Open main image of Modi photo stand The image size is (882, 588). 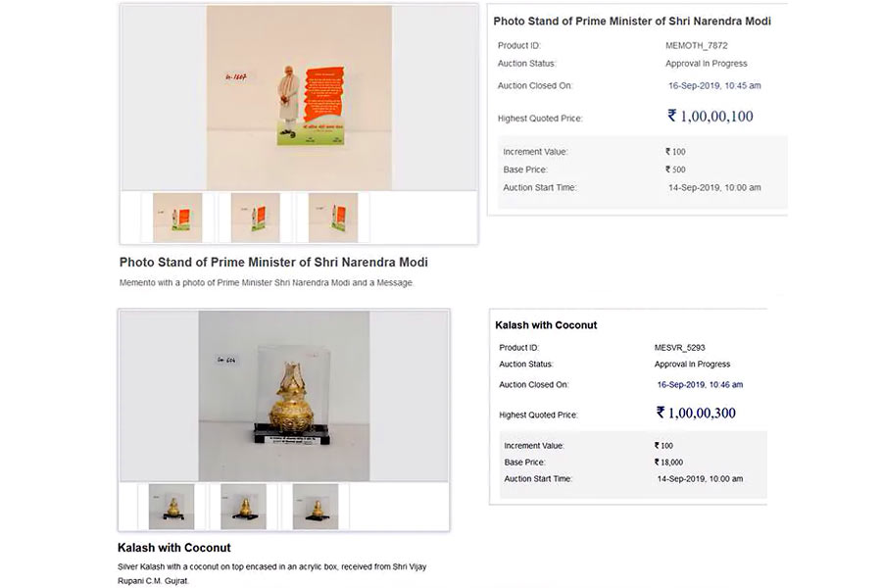pos(299,98)
